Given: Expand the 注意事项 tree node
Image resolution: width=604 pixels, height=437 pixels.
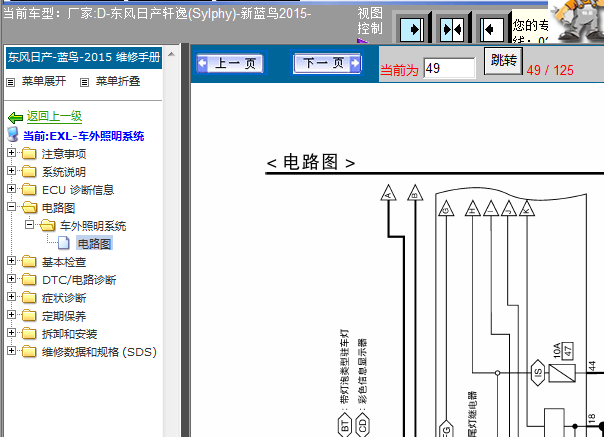Looking at the screenshot, I should (x=11, y=153).
